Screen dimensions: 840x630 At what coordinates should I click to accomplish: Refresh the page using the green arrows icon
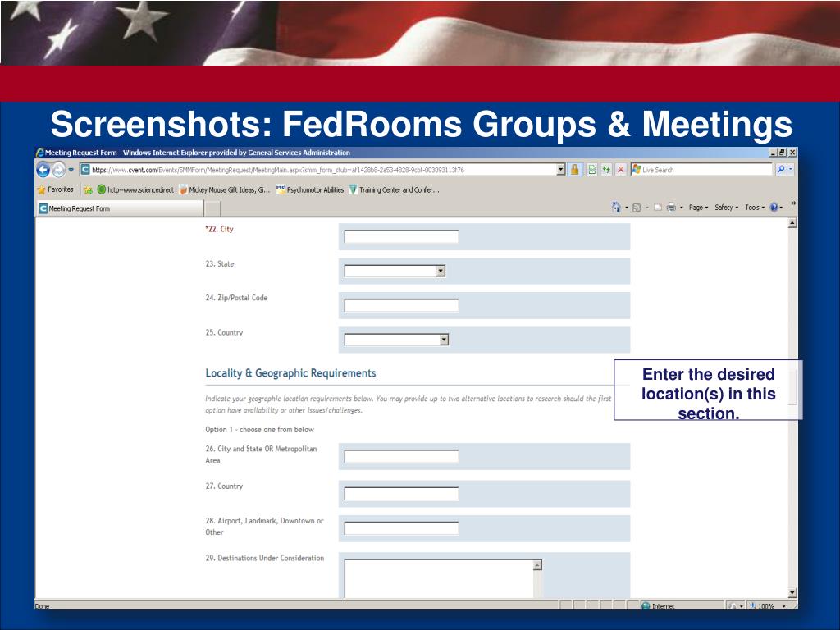(x=606, y=170)
